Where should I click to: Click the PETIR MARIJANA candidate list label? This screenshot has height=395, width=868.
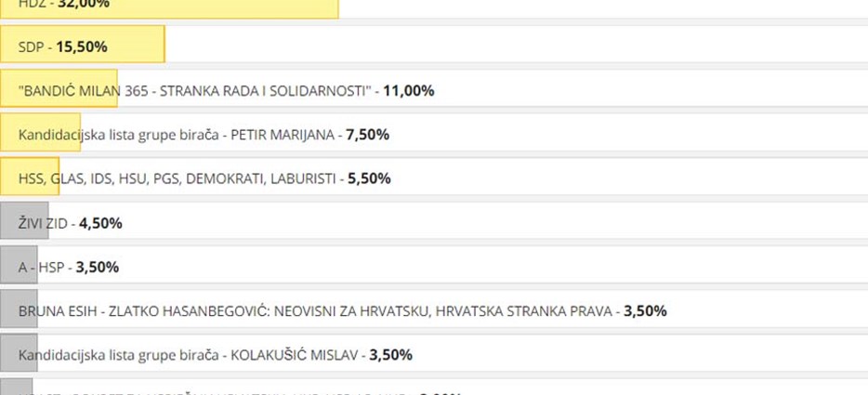click(x=176, y=135)
